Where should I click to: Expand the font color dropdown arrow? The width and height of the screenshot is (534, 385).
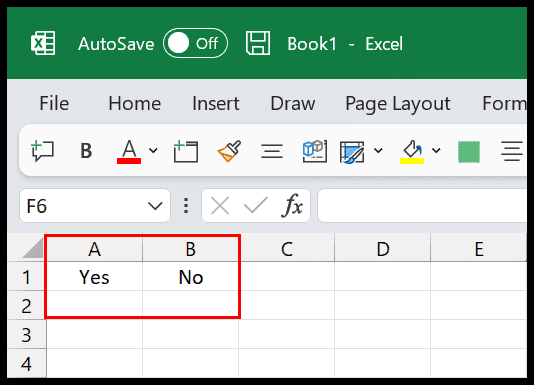pyautogui.click(x=153, y=150)
